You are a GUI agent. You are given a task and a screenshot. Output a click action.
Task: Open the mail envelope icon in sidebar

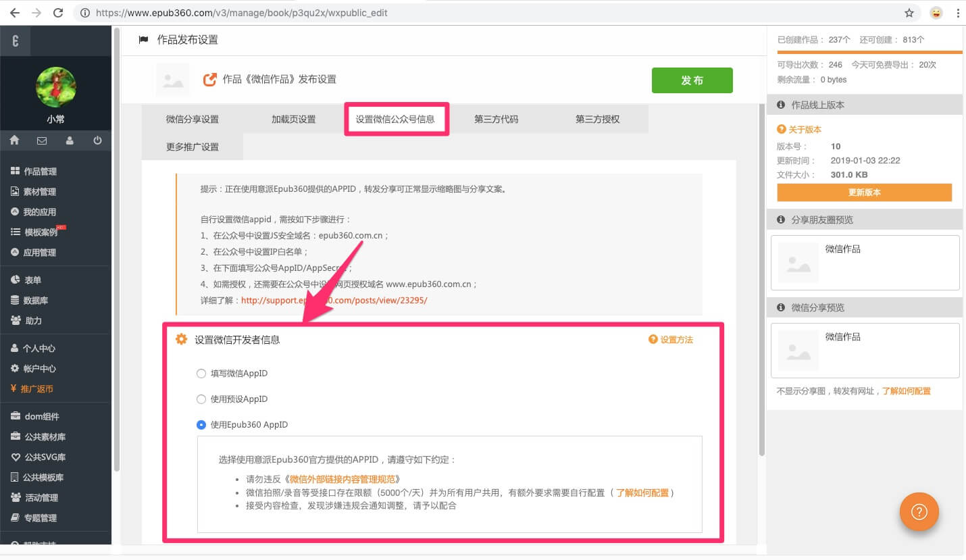(x=42, y=141)
